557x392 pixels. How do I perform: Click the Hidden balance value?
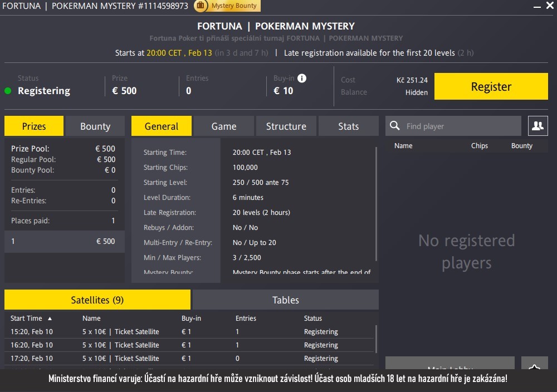[416, 92]
